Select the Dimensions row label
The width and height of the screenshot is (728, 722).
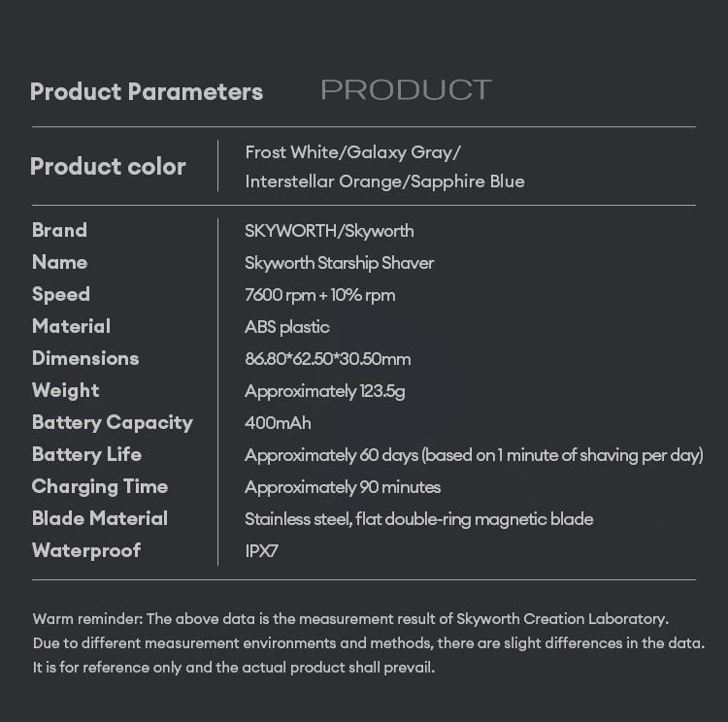coord(85,358)
